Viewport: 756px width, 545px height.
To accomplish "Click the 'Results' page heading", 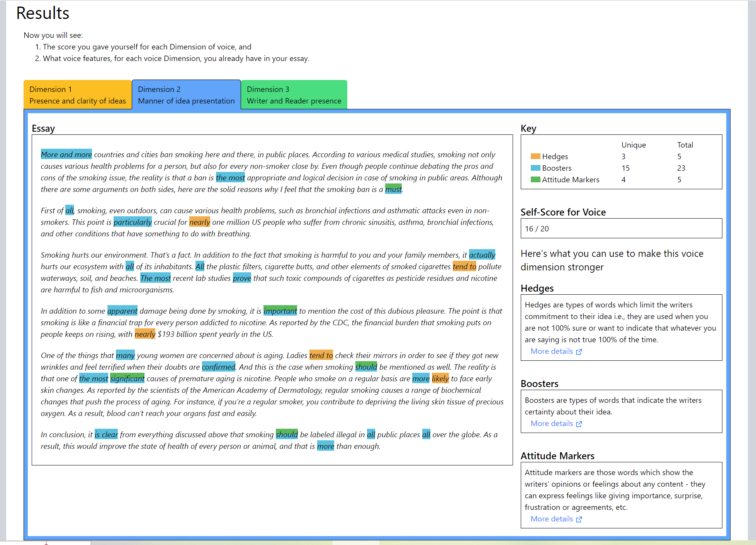I will [42, 13].
